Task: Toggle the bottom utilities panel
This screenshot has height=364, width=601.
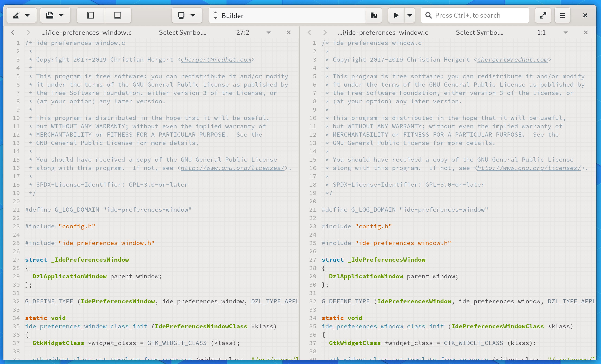Action: coord(118,15)
